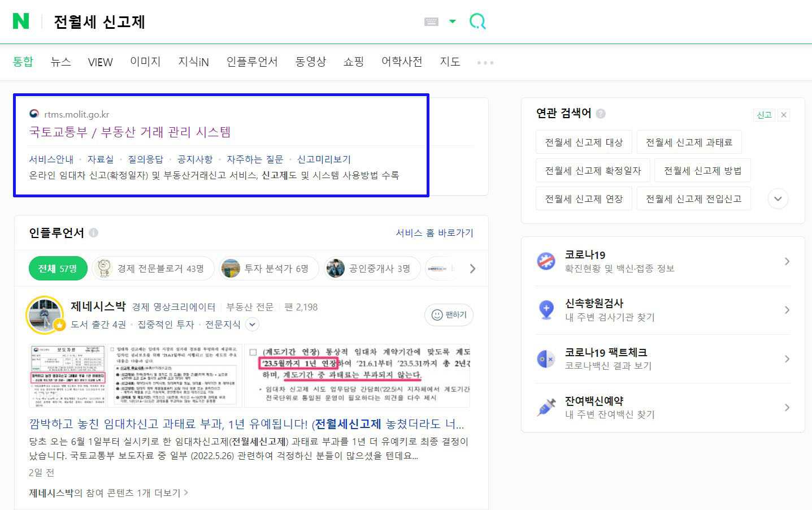Click the 코로나19 virus icon

click(546, 261)
